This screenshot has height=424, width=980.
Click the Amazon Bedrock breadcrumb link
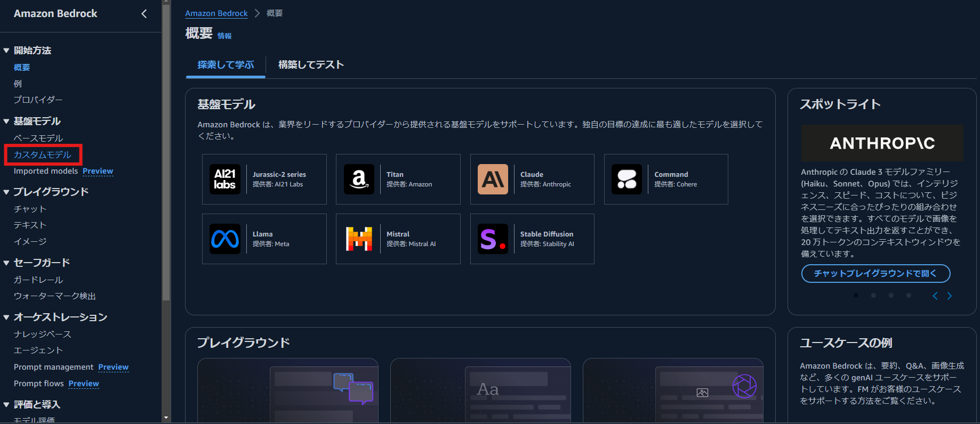[216, 13]
